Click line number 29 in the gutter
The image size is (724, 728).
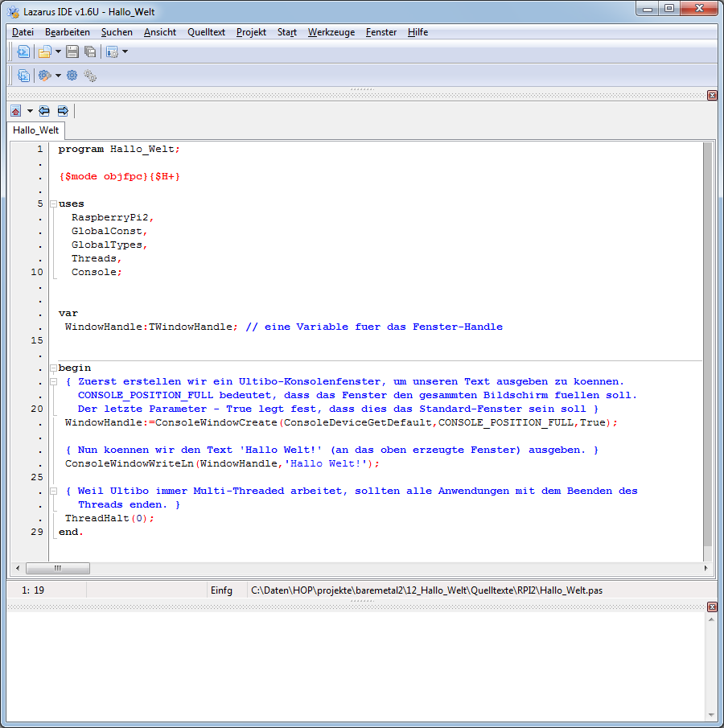point(37,532)
